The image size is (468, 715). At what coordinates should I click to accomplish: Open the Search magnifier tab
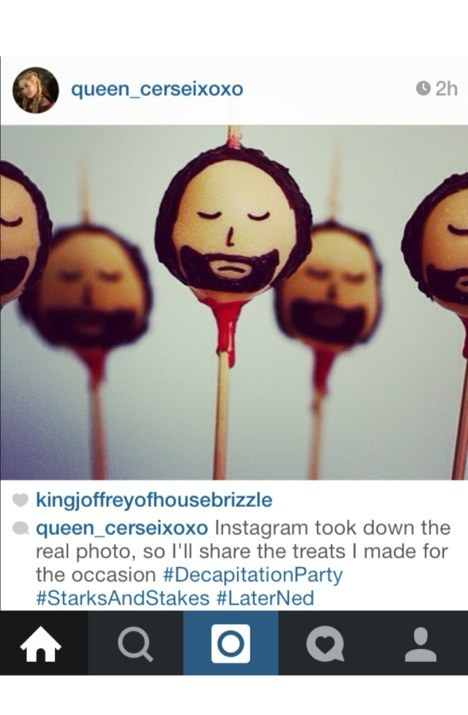tap(135, 644)
